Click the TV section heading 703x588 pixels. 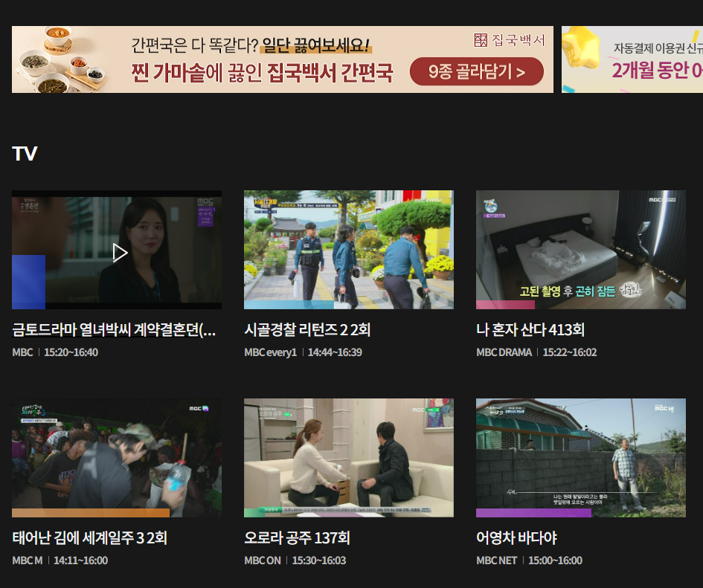pos(25,154)
